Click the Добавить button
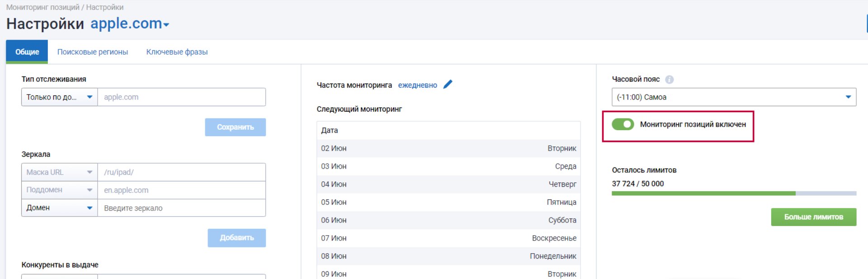 point(236,238)
